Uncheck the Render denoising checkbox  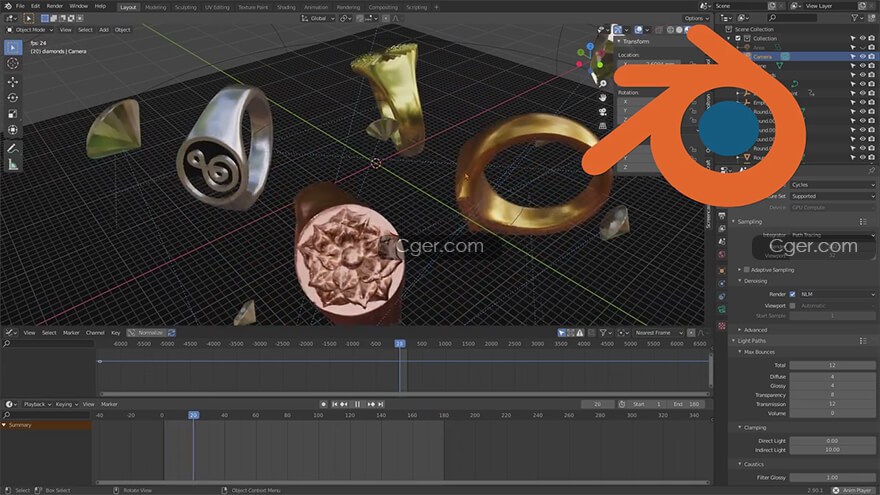coord(792,294)
